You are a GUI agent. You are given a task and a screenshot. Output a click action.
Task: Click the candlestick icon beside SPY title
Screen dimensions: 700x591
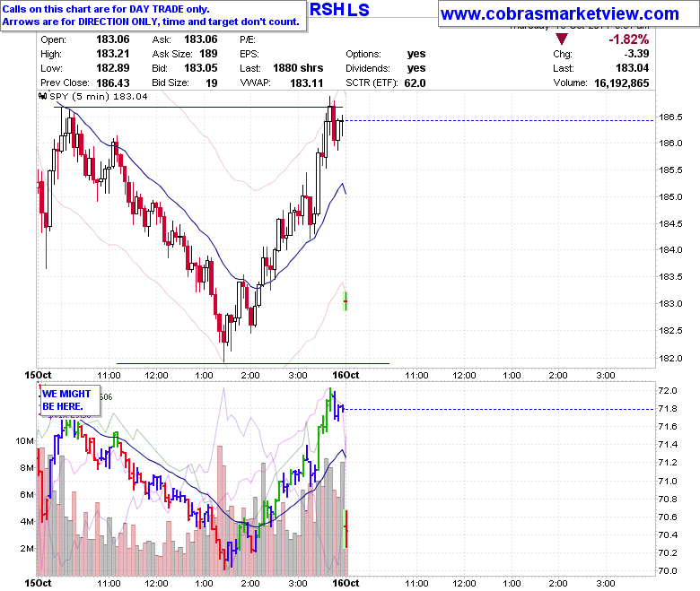pyautogui.click(x=43, y=96)
